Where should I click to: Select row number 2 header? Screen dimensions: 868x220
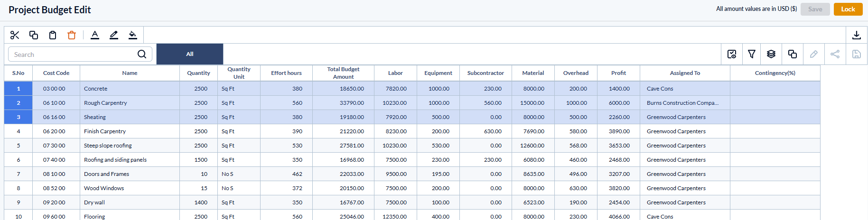pyautogui.click(x=19, y=103)
